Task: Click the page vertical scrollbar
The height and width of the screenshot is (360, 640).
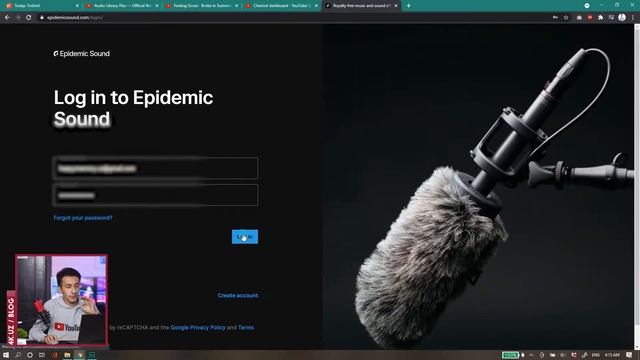Action: (x=637, y=186)
